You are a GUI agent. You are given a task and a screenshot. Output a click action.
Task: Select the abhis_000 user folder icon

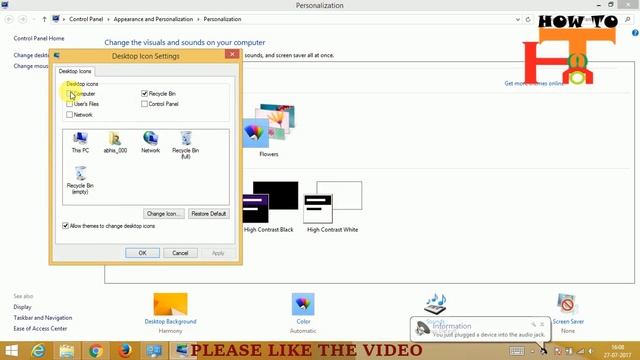(x=115, y=142)
